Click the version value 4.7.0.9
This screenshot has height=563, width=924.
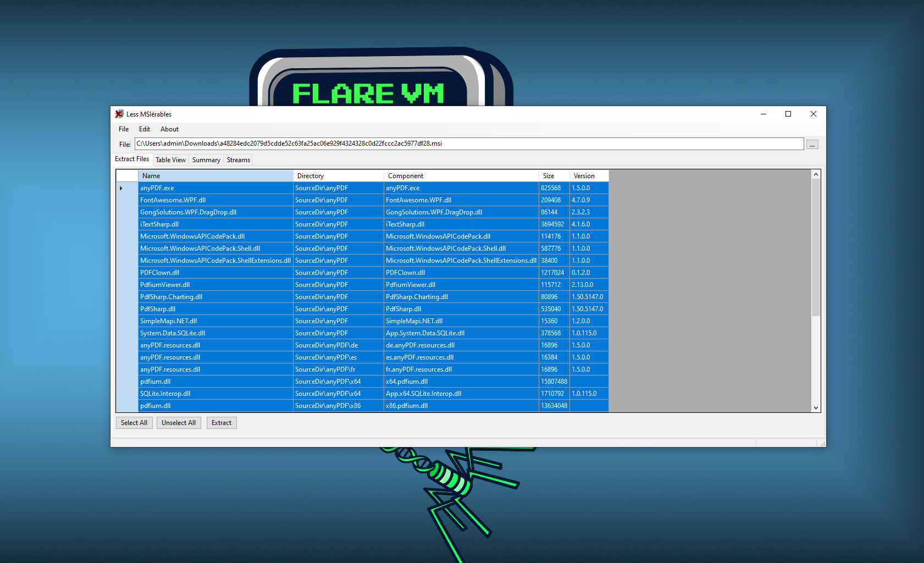[x=589, y=200]
